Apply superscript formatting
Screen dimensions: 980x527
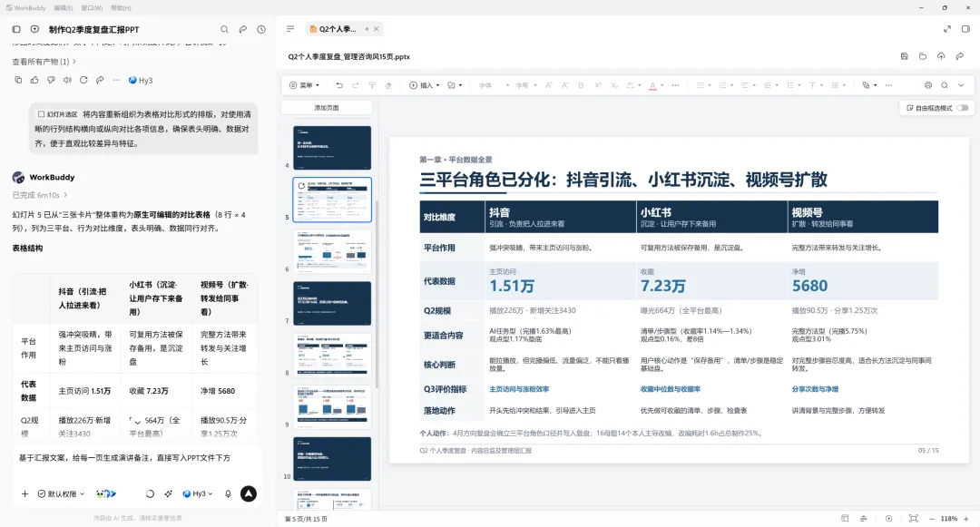[597, 85]
